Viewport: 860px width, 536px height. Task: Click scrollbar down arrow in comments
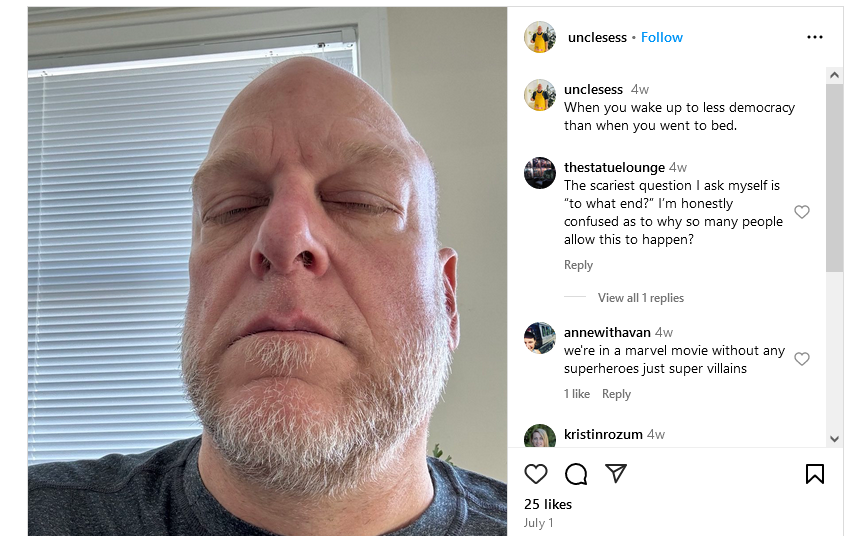coord(834,439)
